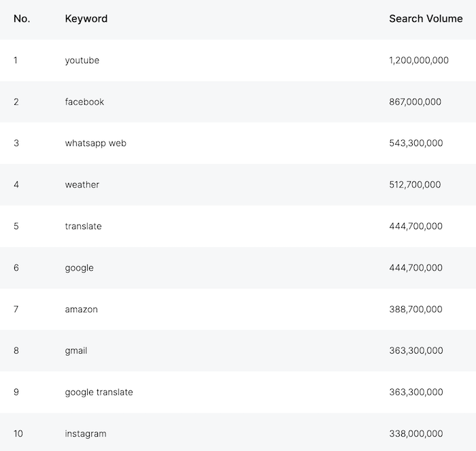Click row number 10
The height and width of the screenshot is (451, 476).
(x=18, y=433)
